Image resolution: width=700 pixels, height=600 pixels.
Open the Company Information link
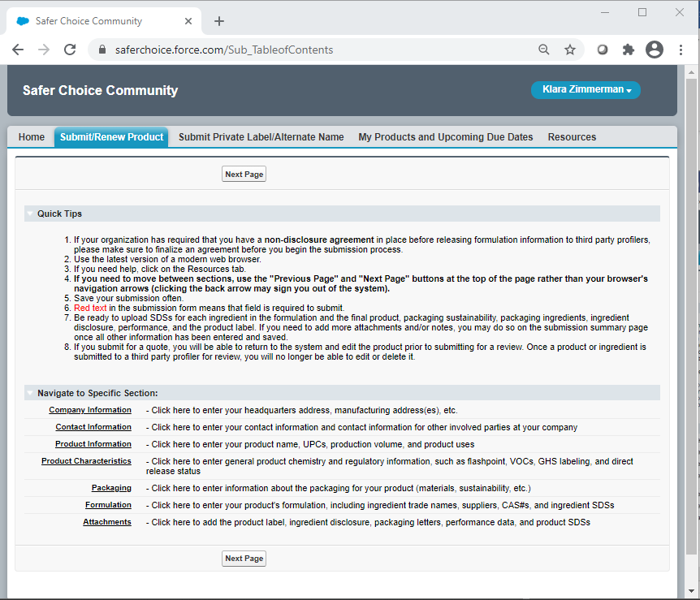tap(89, 410)
